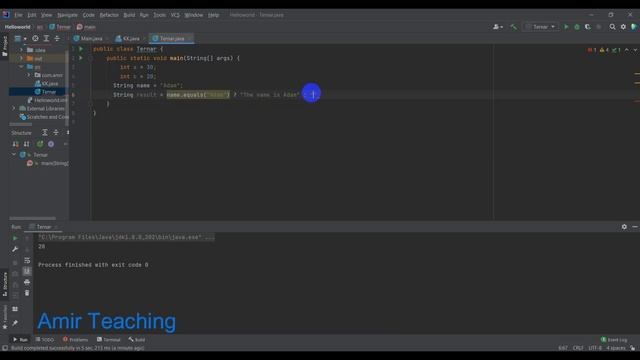
Task: Open the Project view mode dropdown
Action: 20,38
